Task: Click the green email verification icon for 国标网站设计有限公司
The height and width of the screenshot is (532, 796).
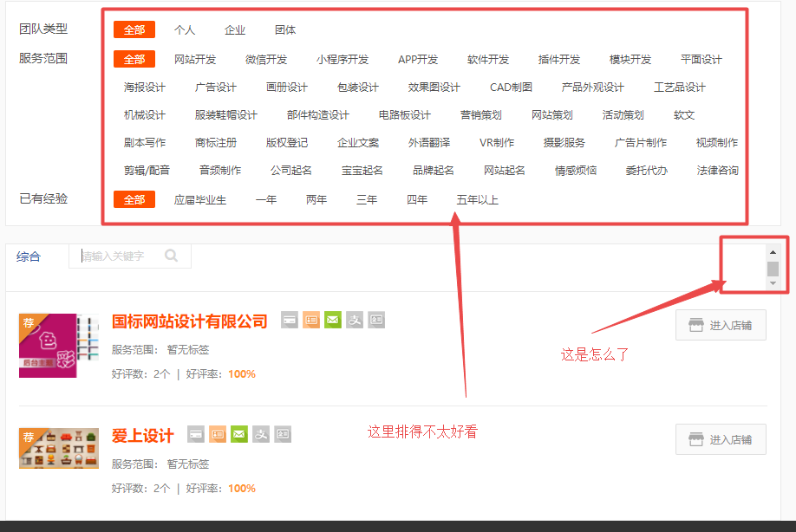Action: coord(333,321)
